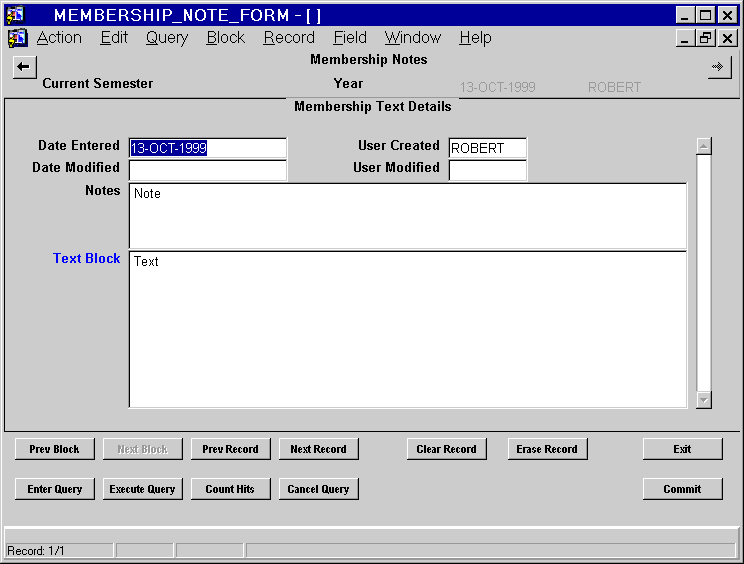Open the Window menu
The height and width of the screenshot is (564, 744).
(413, 37)
